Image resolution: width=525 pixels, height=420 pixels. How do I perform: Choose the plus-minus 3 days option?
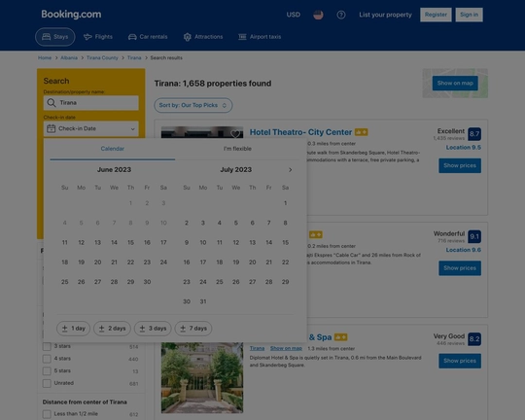tap(153, 329)
